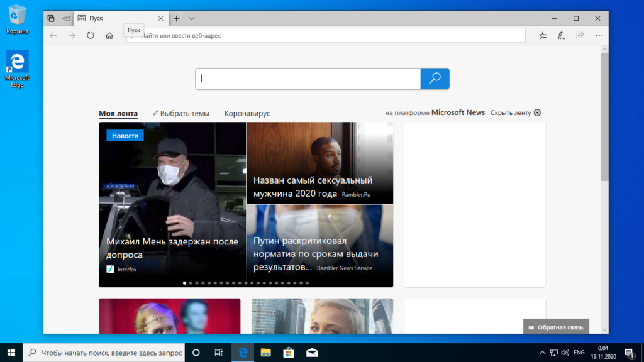Click the Новости category badge
644x362 pixels.
pos(125,136)
